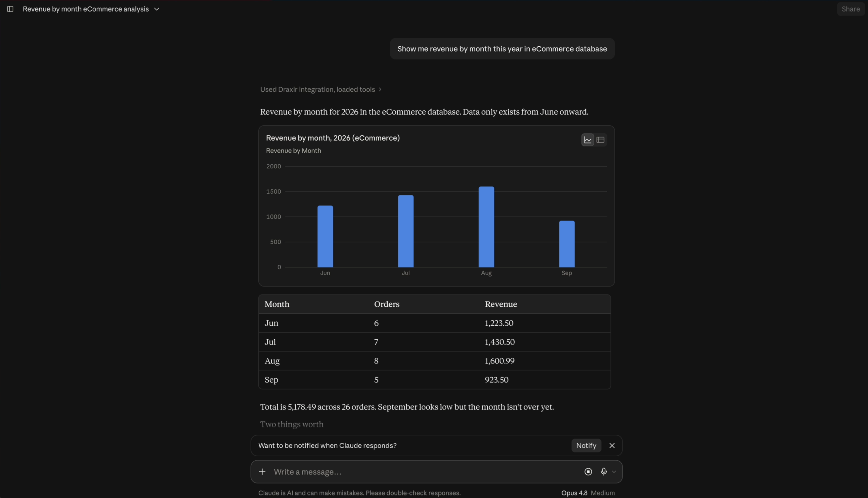Click the Share button
This screenshot has width=868, height=498.
click(x=850, y=9)
